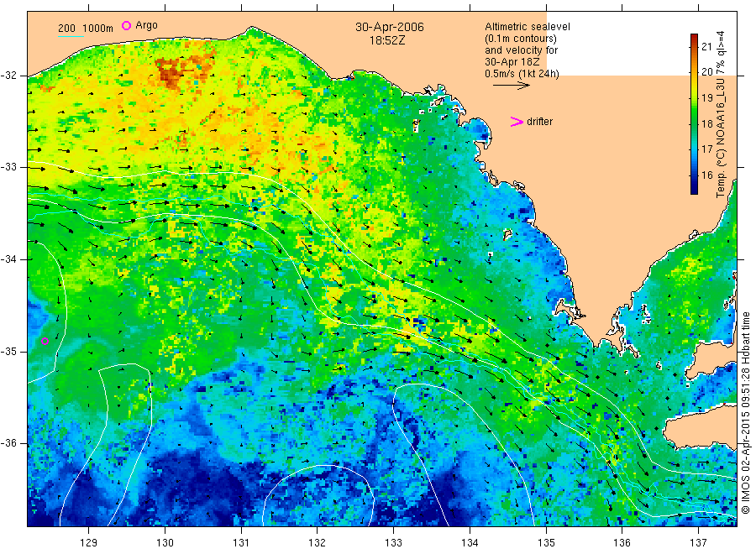The height and width of the screenshot is (554, 756).
Task: Click the longitude label 129
Action: click(x=89, y=543)
